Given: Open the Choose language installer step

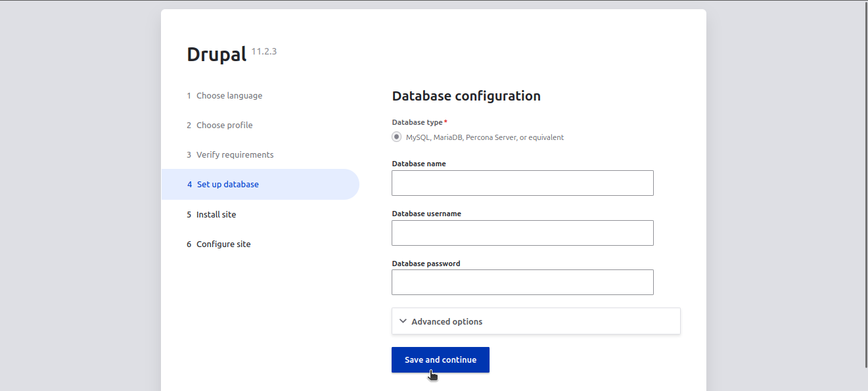Looking at the screenshot, I should [229, 95].
